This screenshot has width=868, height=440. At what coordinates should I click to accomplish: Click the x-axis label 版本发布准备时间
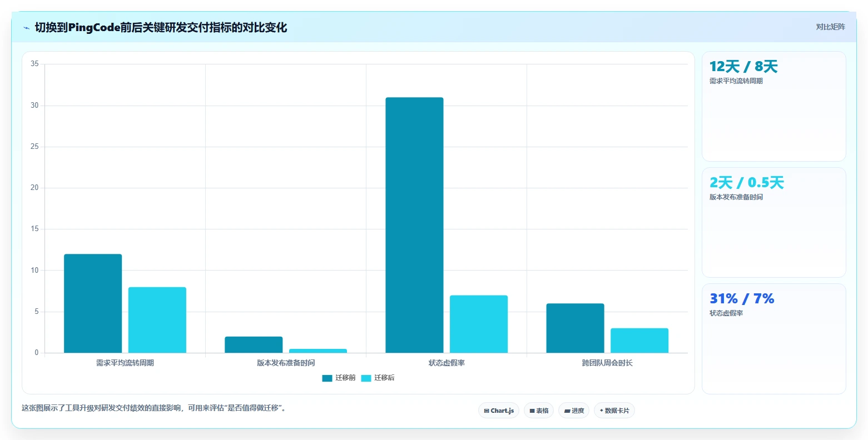286,363
